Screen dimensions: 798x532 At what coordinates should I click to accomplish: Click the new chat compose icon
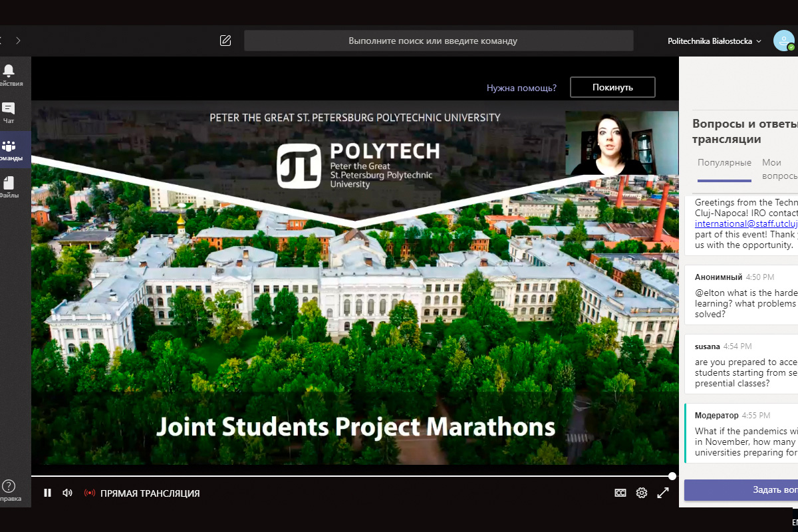point(225,41)
